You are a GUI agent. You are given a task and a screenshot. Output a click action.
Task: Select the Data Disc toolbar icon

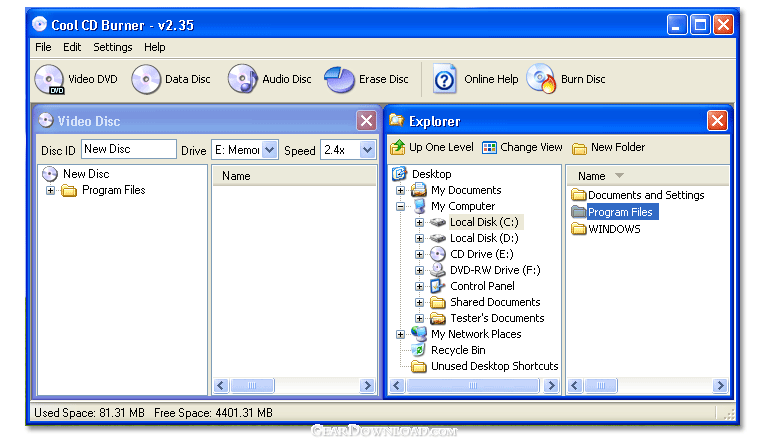(x=146, y=79)
